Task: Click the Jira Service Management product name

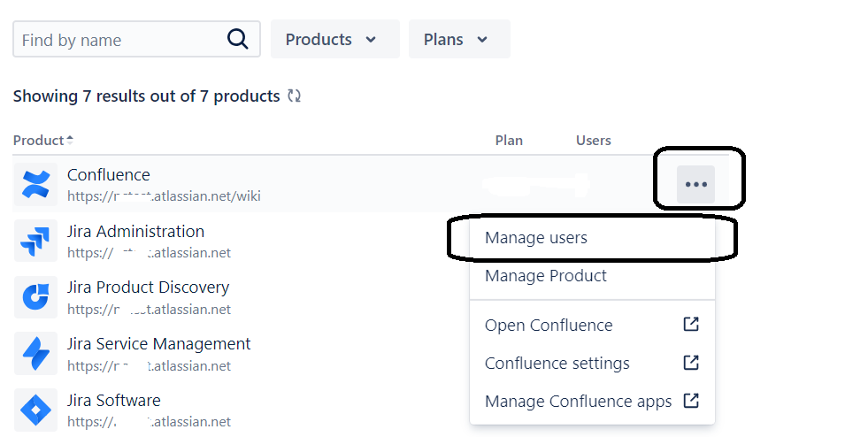Action: coord(159,344)
